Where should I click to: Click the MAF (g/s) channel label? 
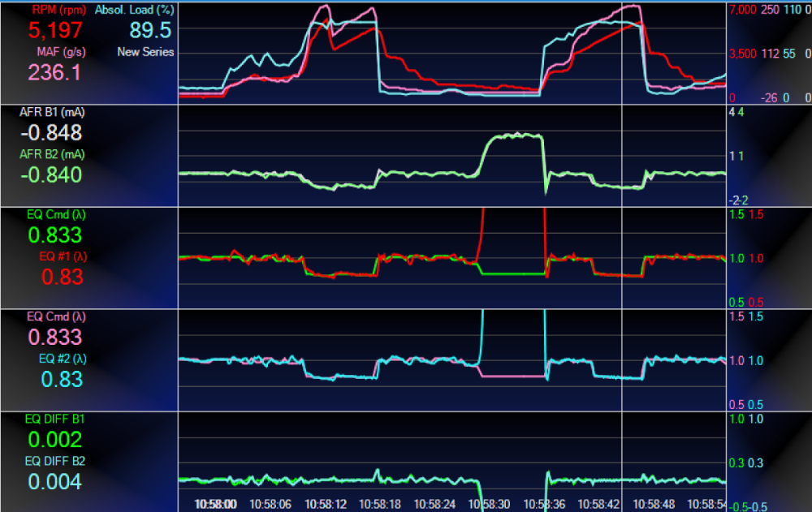[x=62, y=52]
